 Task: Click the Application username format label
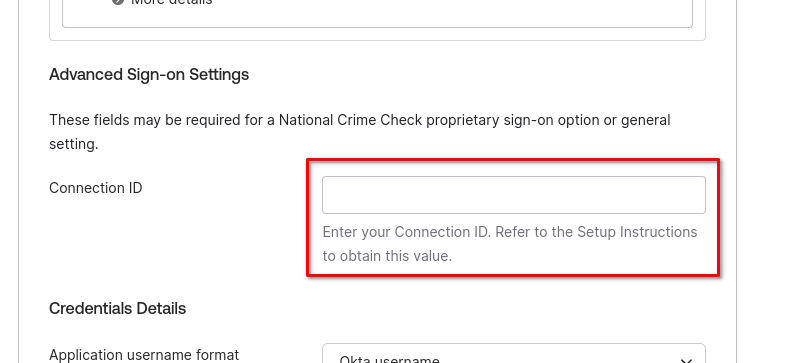144,355
